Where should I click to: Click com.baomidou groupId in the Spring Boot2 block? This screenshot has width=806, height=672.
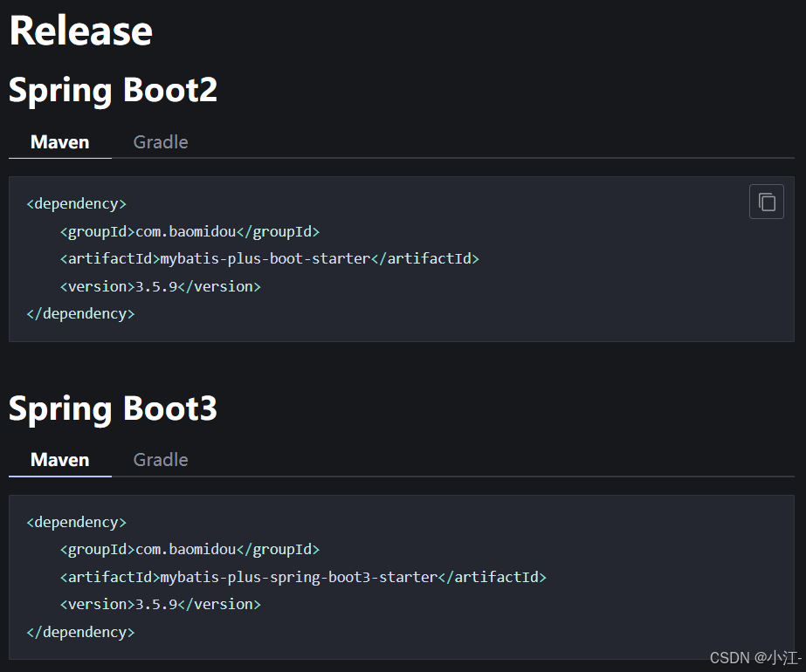(183, 230)
